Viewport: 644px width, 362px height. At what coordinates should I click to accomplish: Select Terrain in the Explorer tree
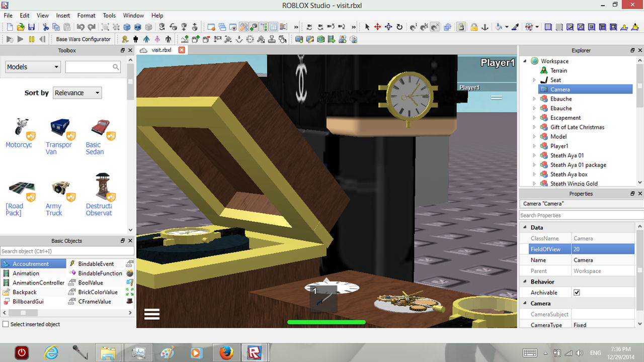click(x=558, y=70)
